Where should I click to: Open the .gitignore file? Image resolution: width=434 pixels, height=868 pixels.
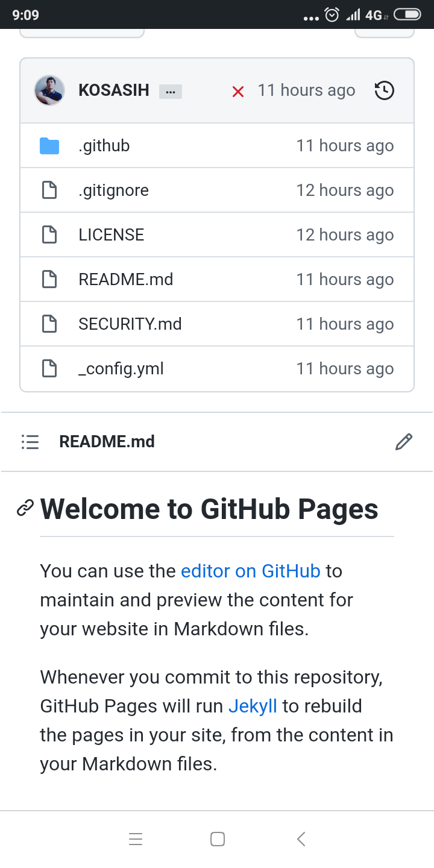[x=113, y=190]
